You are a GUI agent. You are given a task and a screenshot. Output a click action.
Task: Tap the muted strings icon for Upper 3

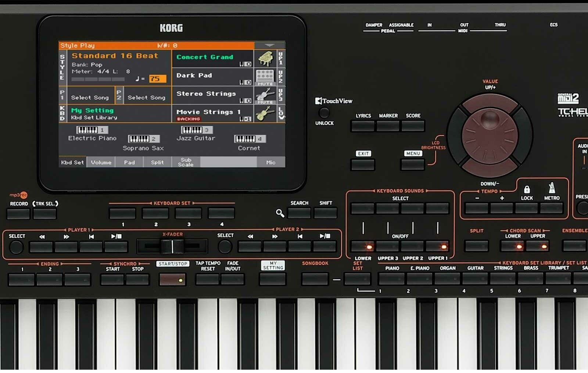click(x=265, y=95)
